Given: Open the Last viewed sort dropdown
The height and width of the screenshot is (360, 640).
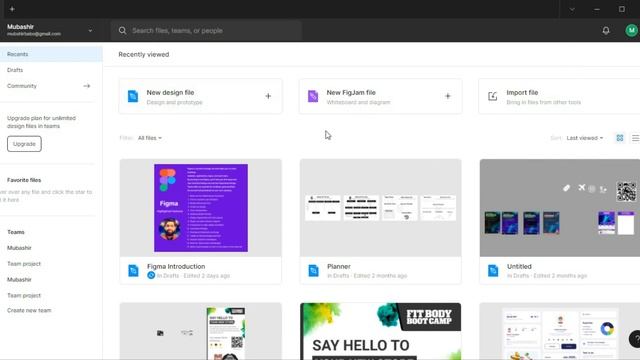Looking at the screenshot, I should point(584,138).
